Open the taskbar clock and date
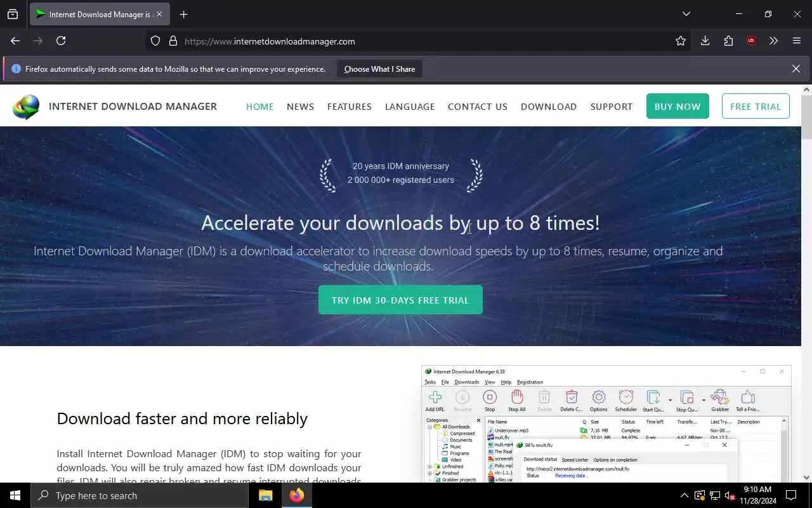The image size is (812, 508). coord(757,495)
